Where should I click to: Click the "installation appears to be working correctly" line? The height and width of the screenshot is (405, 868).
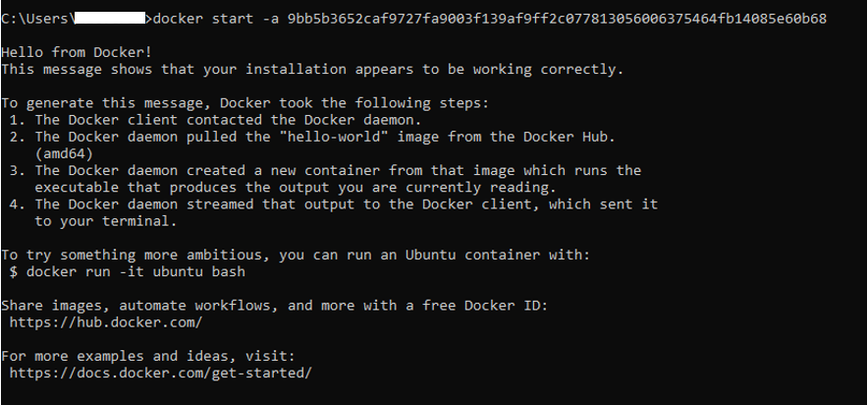[312, 69]
